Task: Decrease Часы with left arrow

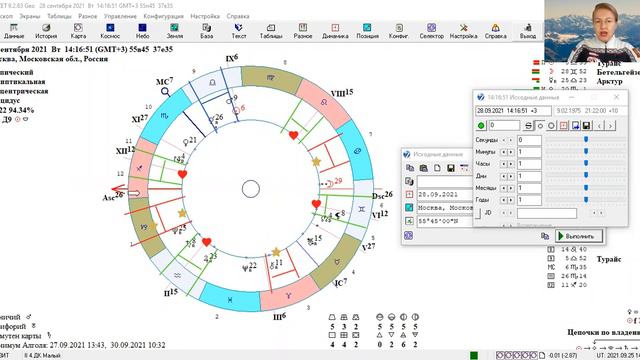Action: tap(504, 164)
